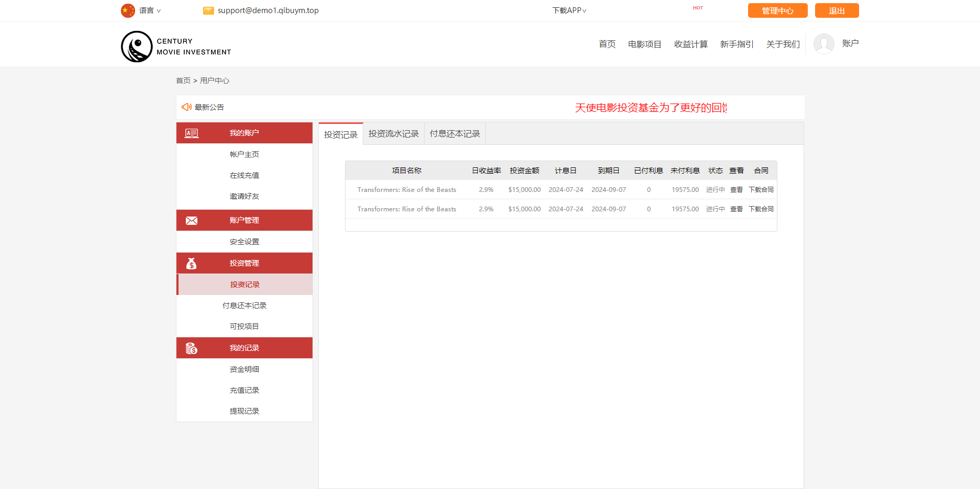980x489 pixels.
Task: Switch to the 投资流水记录 tab
Action: point(393,134)
